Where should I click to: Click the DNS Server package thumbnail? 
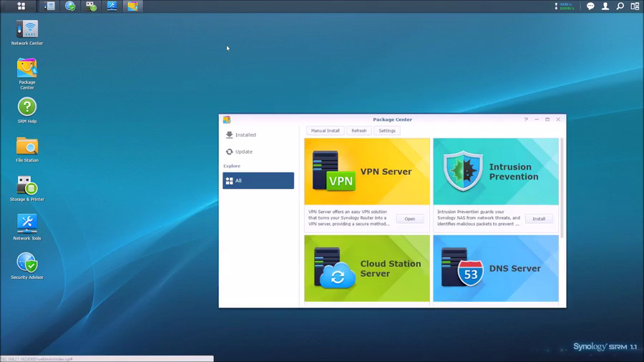pyautogui.click(x=496, y=269)
